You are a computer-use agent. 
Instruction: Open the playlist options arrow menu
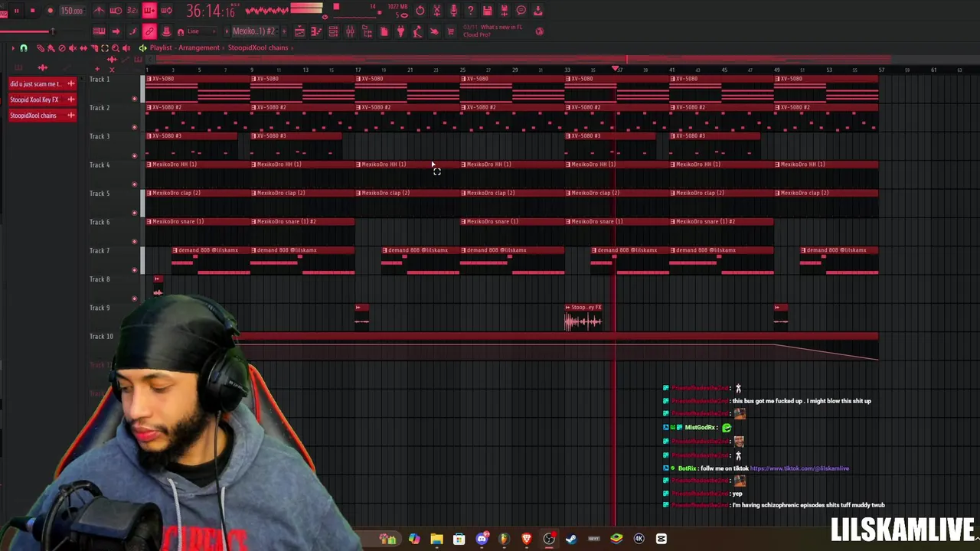point(13,47)
